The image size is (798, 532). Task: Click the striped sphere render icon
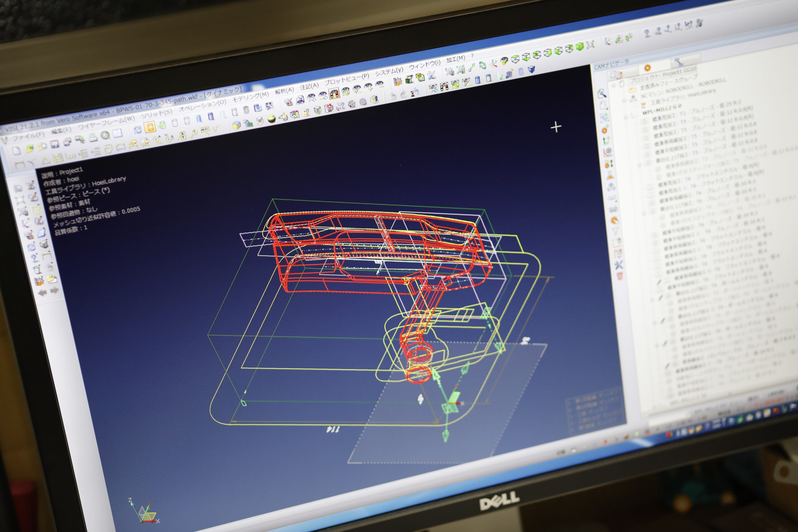pyautogui.click(x=272, y=119)
